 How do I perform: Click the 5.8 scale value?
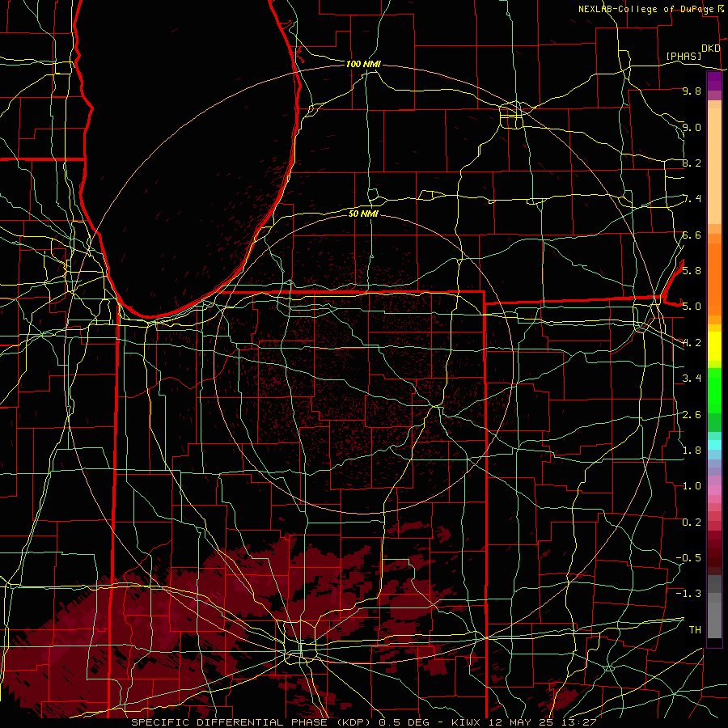point(692,270)
